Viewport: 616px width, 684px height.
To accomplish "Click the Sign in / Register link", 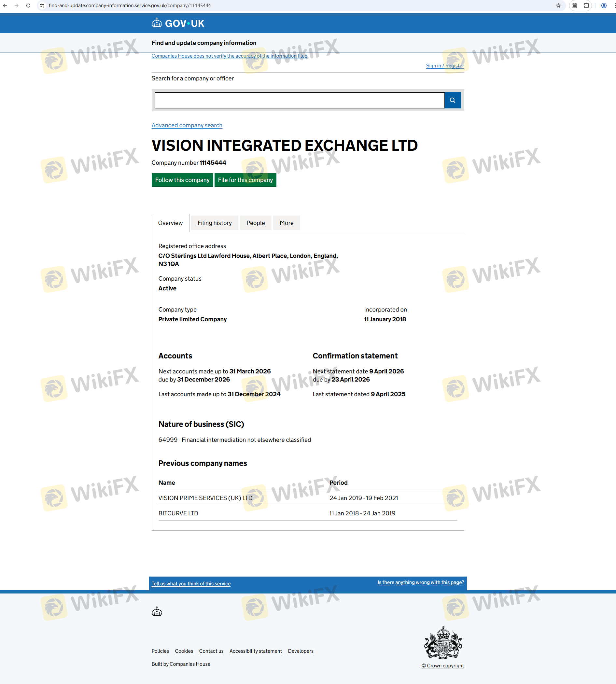I will coord(445,66).
